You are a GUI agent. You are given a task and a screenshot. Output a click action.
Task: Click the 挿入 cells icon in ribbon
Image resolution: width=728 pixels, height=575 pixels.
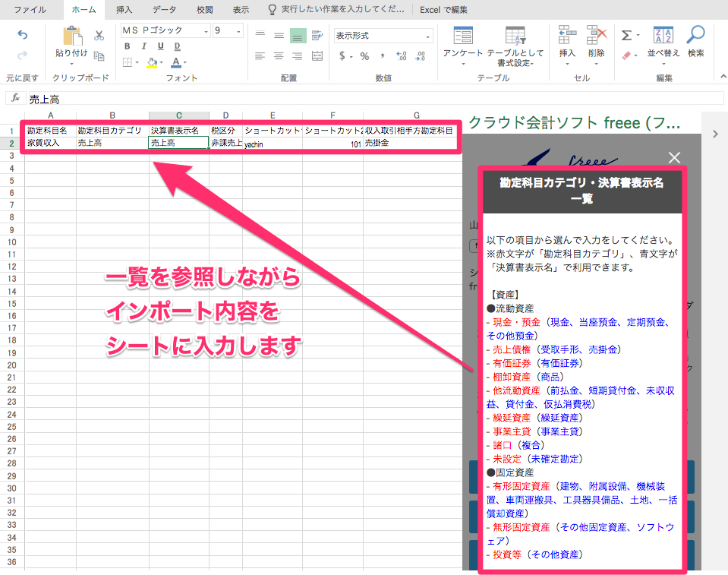coord(567,35)
